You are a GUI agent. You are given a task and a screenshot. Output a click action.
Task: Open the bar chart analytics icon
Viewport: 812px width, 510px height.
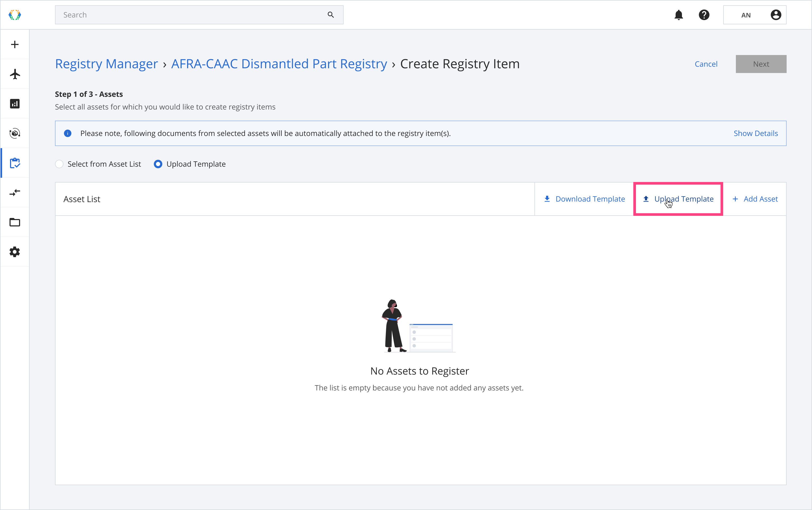[x=15, y=103]
